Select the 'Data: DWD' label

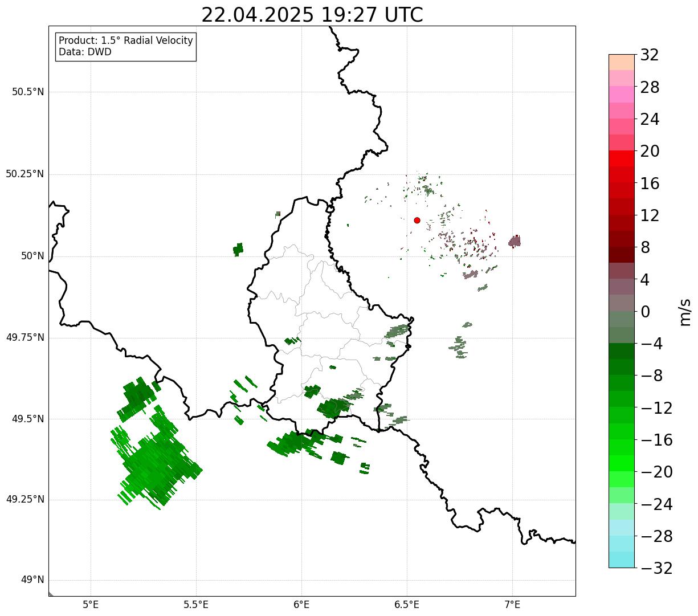[x=85, y=52]
